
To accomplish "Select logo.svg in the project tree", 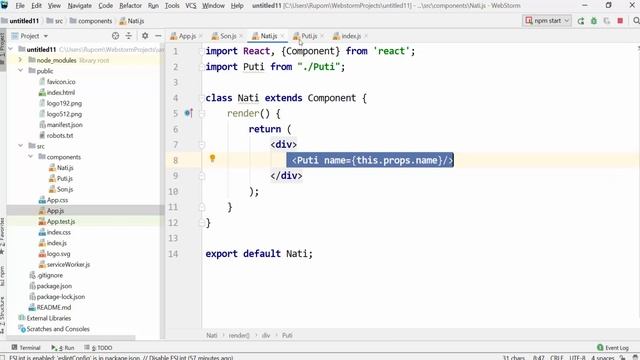I will (58, 253).
